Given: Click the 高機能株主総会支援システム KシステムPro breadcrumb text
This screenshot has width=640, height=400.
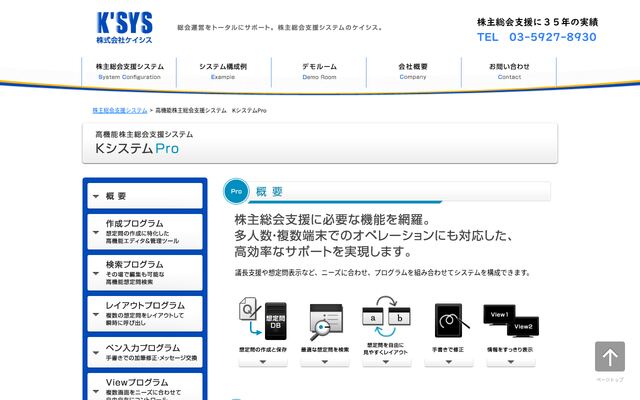Looking at the screenshot, I should point(211,111).
